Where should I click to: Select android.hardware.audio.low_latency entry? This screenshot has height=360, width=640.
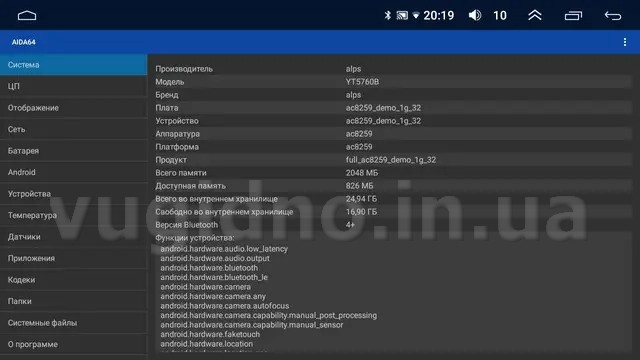tap(224, 249)
